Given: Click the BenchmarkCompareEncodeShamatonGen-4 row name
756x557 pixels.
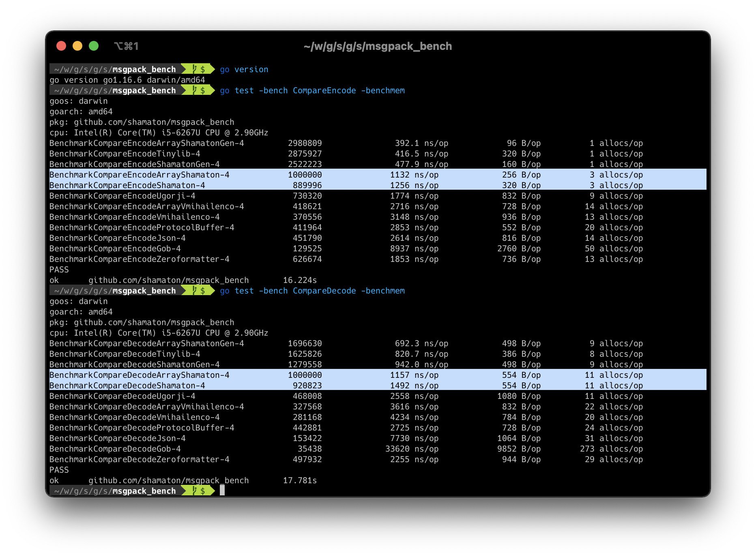Looking at the screenshot, I should 135,164.
